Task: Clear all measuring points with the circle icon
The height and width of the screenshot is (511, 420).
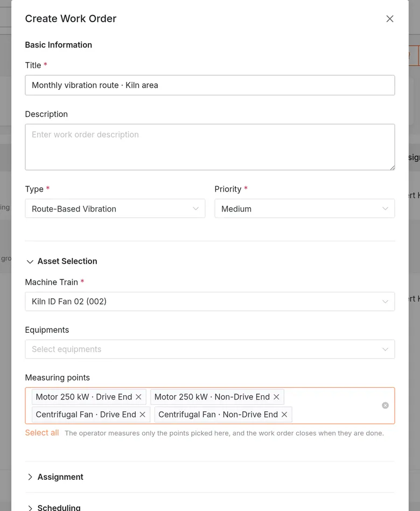Action: (385, 405)
